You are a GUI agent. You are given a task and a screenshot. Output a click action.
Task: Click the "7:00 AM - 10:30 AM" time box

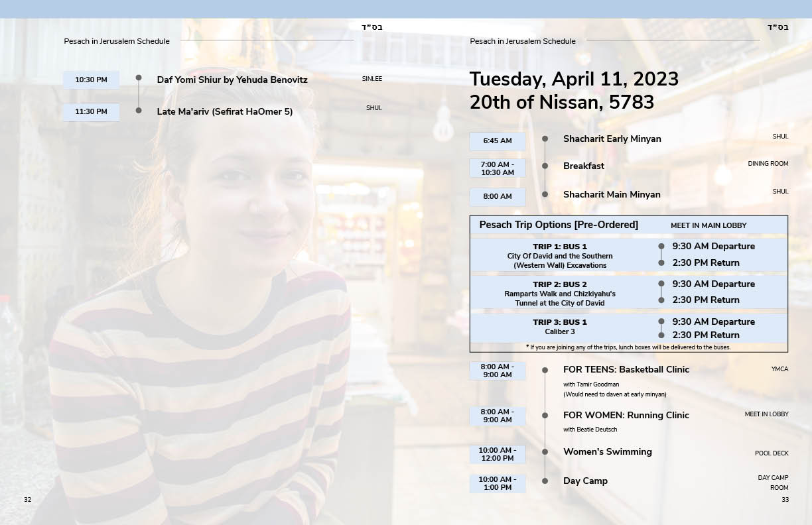(498, 168)
